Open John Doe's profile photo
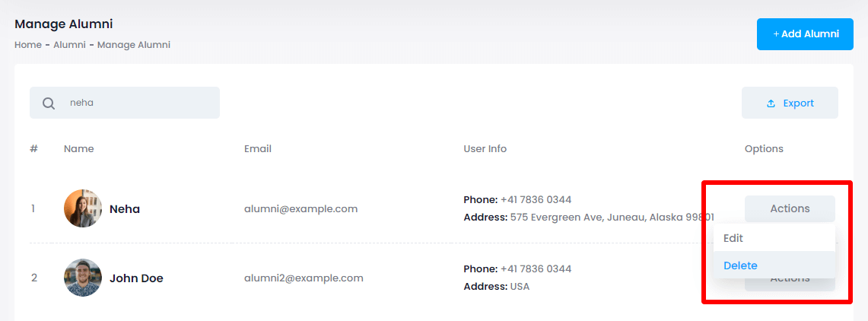 coord(83,278)
